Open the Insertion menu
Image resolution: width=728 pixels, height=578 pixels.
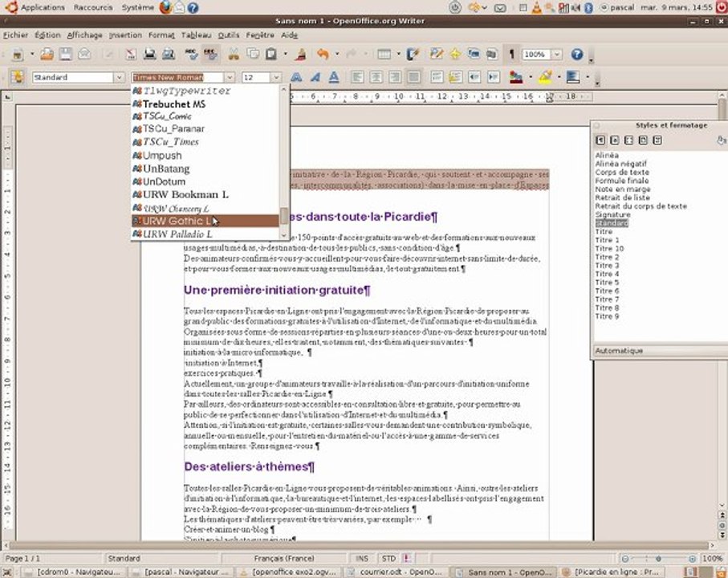(x=125, y=35)
